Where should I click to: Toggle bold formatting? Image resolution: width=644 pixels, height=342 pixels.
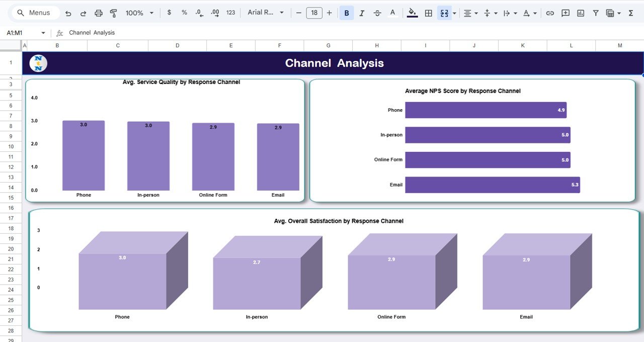[x=346, y=13]
